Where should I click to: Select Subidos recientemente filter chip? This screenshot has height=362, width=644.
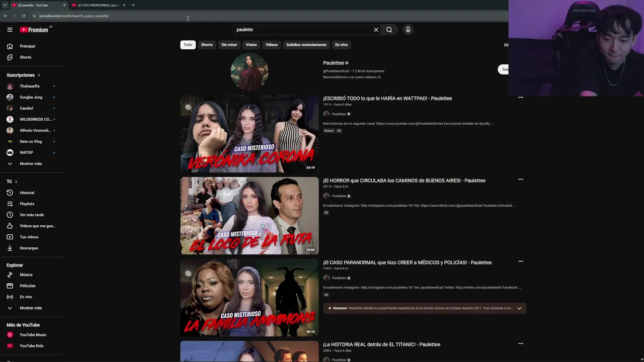coord(306,45)
